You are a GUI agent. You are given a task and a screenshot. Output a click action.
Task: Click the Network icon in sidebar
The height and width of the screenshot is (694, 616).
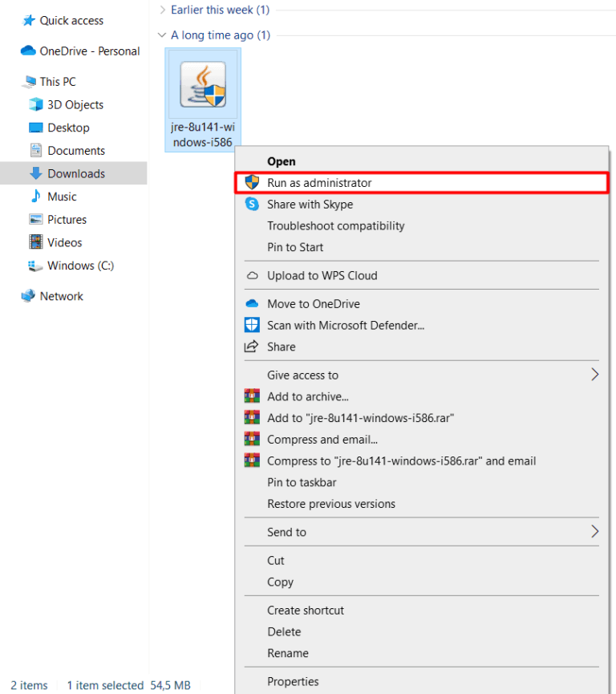(x=28, y=296)
